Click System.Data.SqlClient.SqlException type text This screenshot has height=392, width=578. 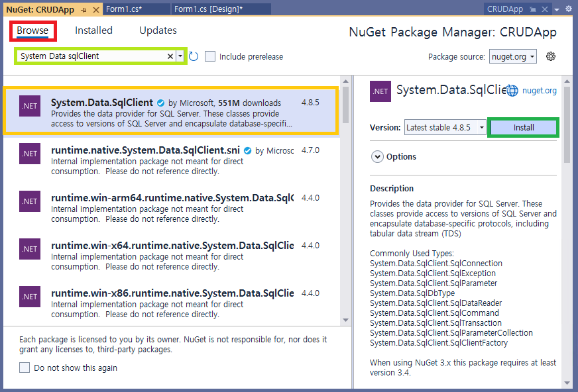click(x=433, y=273)
